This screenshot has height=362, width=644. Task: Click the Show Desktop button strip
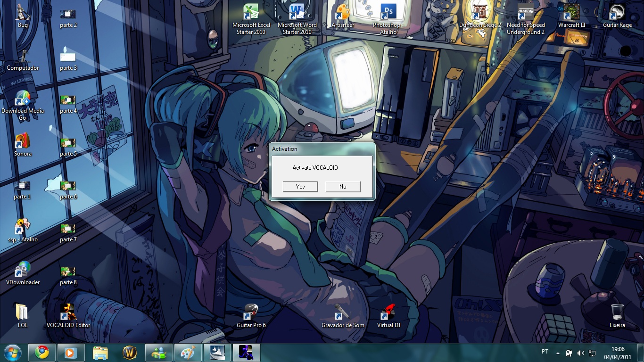640,353
